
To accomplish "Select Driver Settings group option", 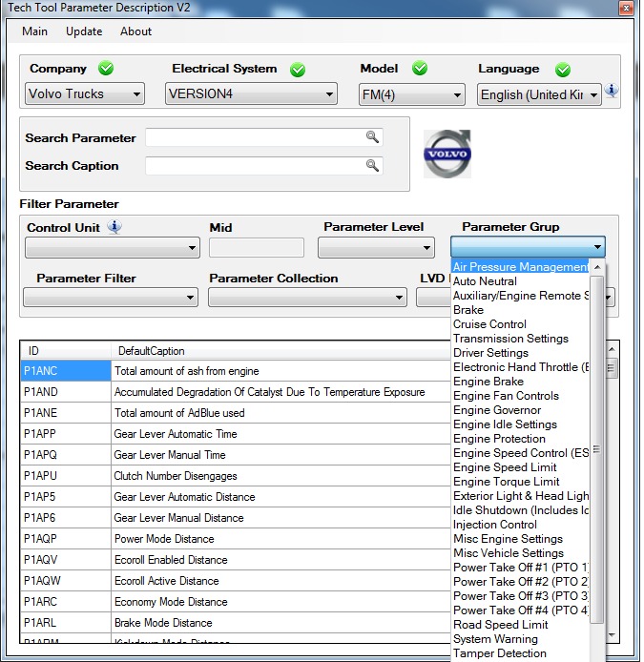I will point(520,353).
